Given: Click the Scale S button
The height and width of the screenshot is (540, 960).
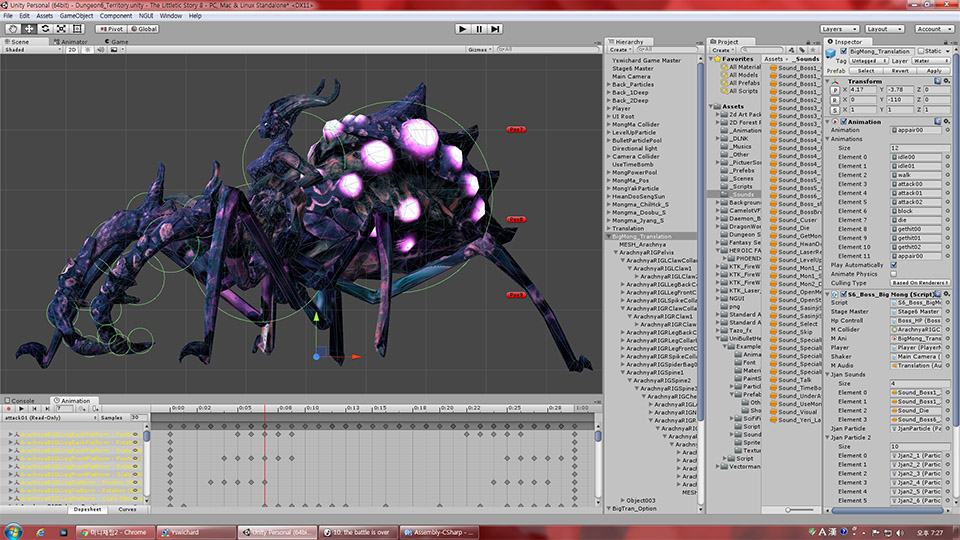Looking at the screenshot, I should [834, 110].
